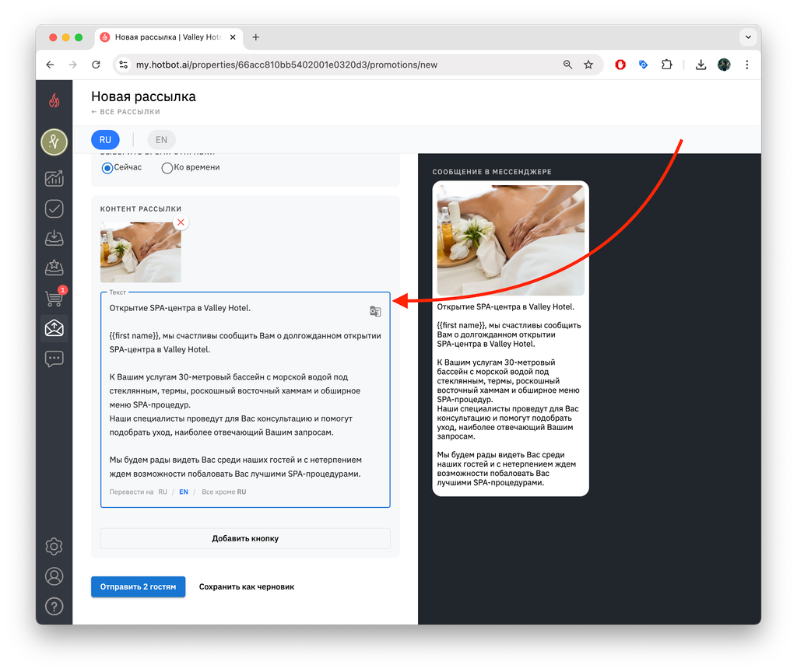Go back in the browser
This screenshot has height=672, width=797.
coord(50,65)
